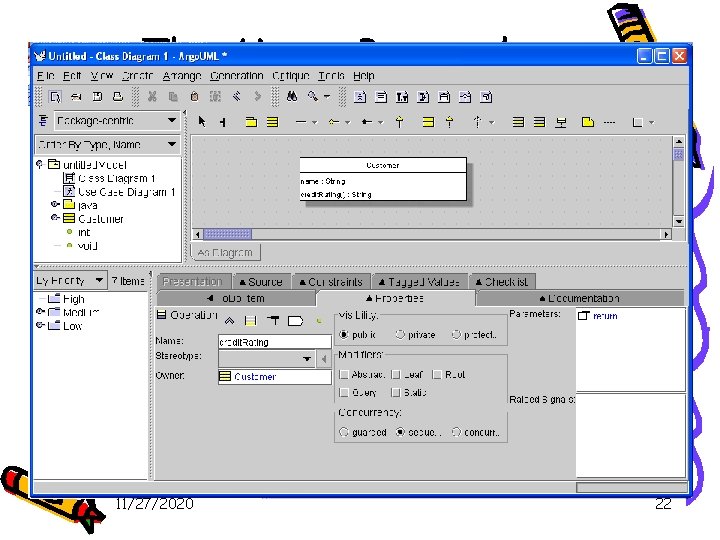Screen dimensions: 720x540
Task: Click the Save project toolbar icon
Action: coord(97,96)
